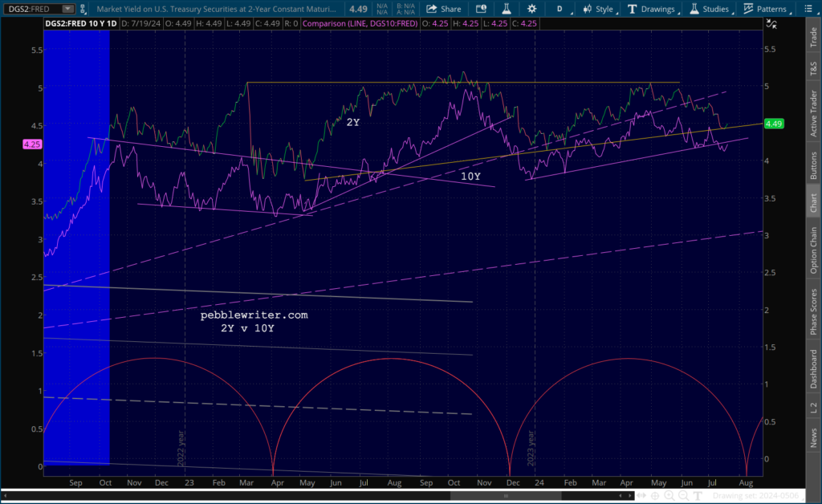The width and height of the screenshot is (822, 504).
Task: Open the Studies menu
Action: [x=710, y=9]
